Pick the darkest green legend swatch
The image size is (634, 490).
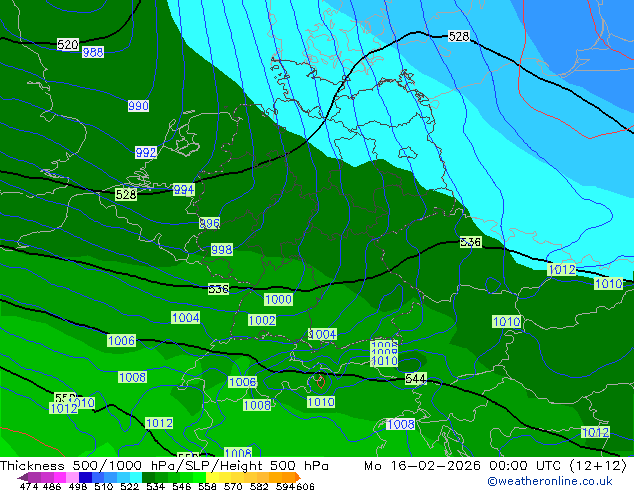coord(148,477)
